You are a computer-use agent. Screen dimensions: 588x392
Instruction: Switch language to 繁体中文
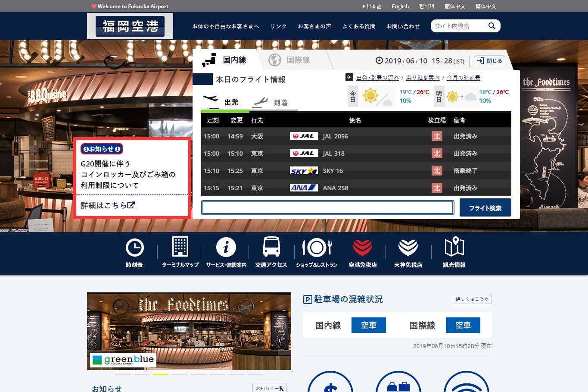tap(486, 6)
